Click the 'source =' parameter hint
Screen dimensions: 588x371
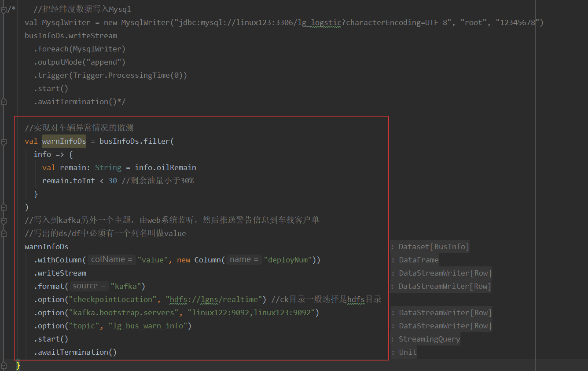point(89,286)
